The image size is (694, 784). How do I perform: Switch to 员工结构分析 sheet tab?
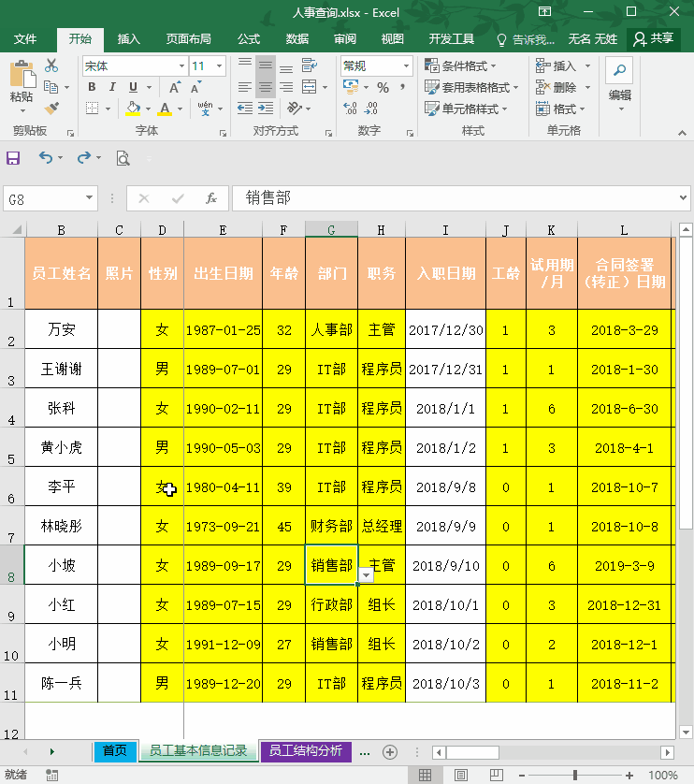click(x=306, y=751)
